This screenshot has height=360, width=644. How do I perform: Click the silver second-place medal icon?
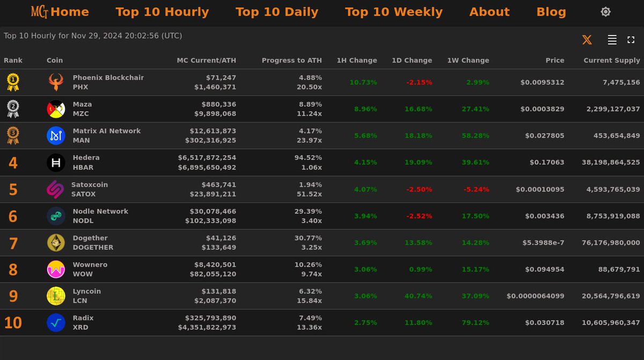click(x=13, y=109)
